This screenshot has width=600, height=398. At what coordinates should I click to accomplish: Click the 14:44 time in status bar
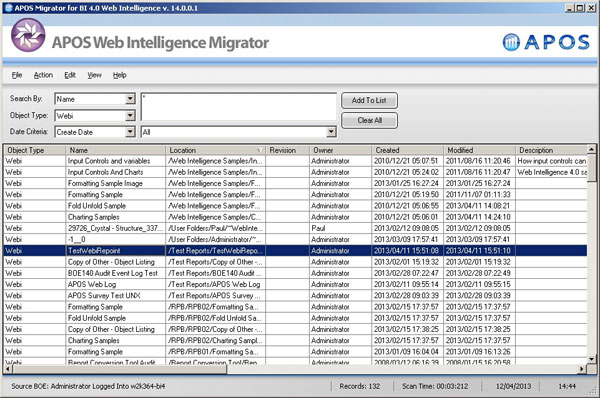pos(567,386)
